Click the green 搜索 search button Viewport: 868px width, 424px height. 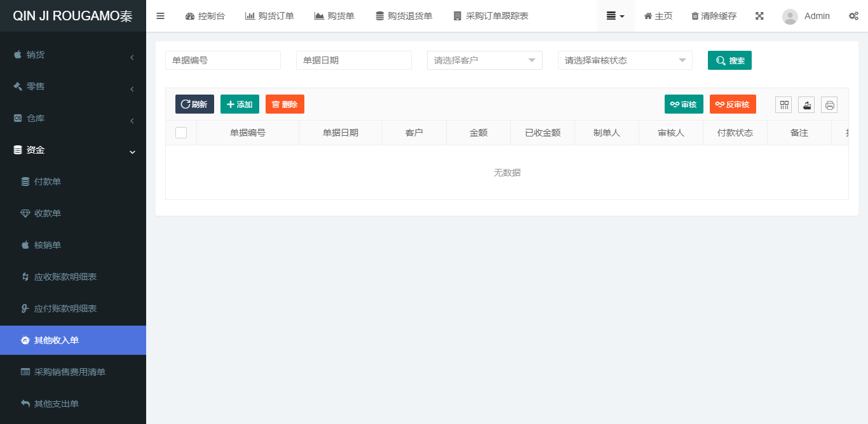(729, 60)
